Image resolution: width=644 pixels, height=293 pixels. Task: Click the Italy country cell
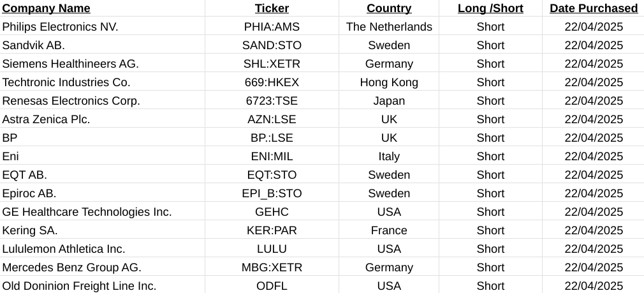389,156
